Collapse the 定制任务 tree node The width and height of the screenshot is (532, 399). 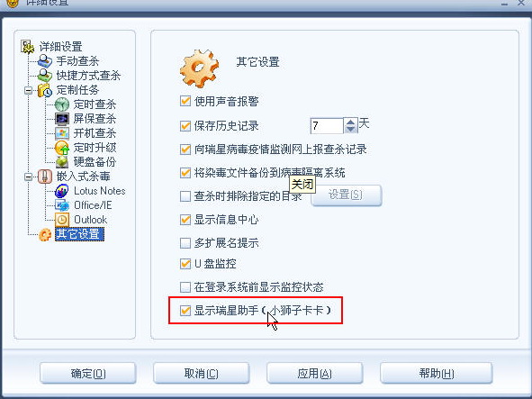point(29,90)
